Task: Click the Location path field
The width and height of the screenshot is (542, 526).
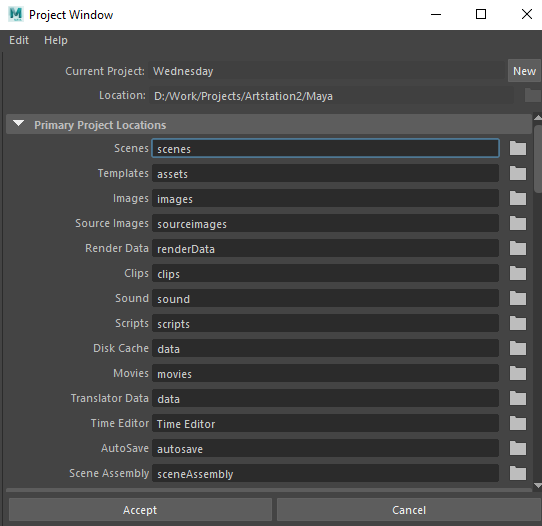Action: click(331, 96)
